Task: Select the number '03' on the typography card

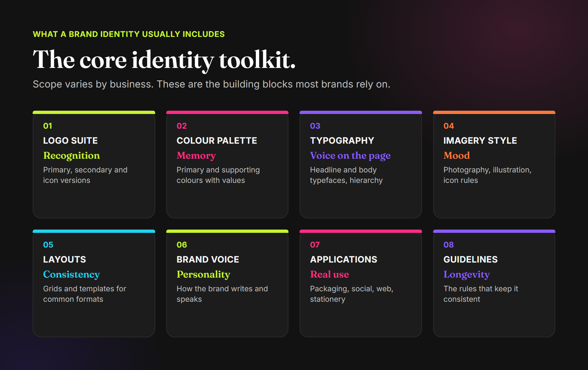Action: tap(315, 126)
